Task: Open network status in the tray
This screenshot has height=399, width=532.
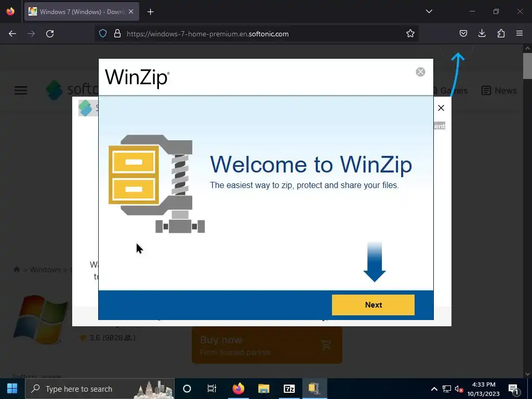Action: [x=446, y=389]
